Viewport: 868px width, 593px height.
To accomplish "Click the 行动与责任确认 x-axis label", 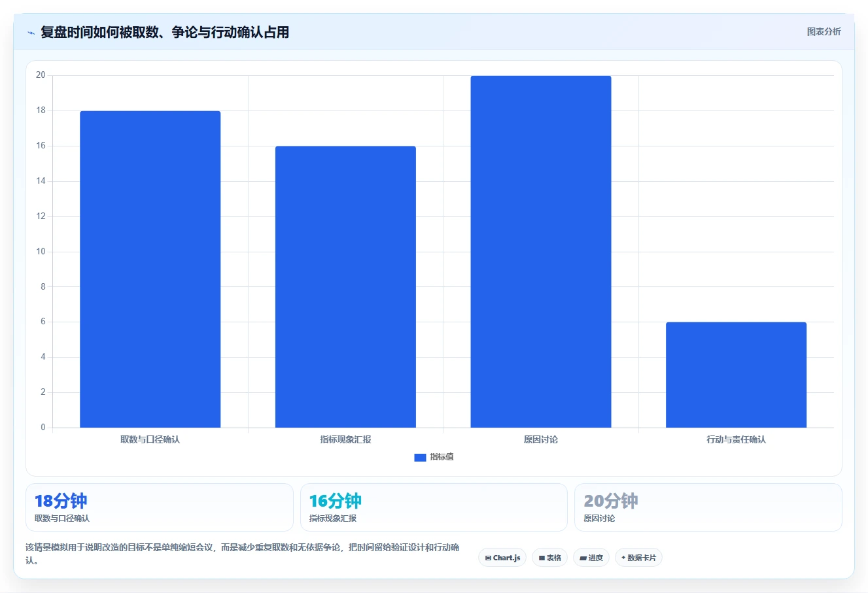I will pos(736,440).
